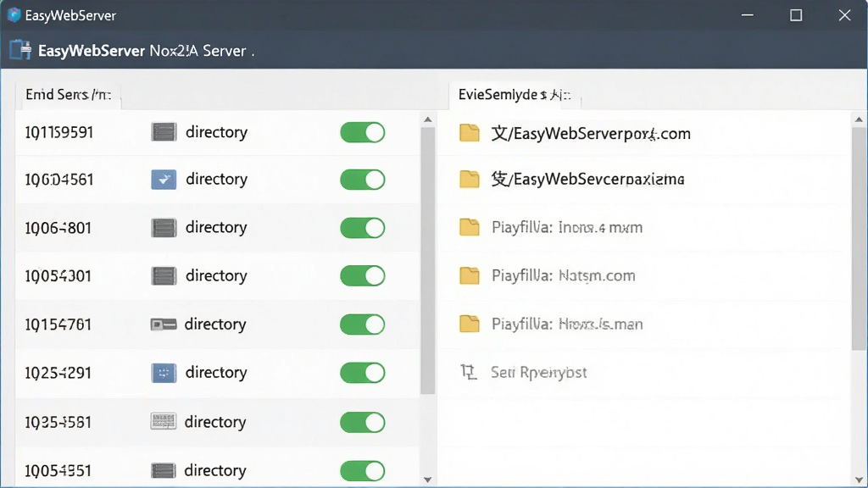868x488 pixels.
Task: Click the right panel scrollbar thumb
Action: [859, 239]
